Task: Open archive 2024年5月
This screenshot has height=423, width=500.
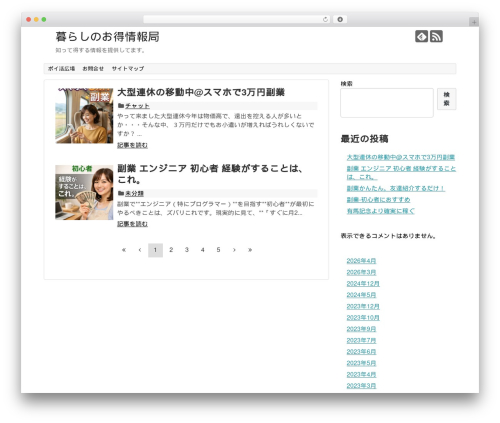Action: click(361, 295)
